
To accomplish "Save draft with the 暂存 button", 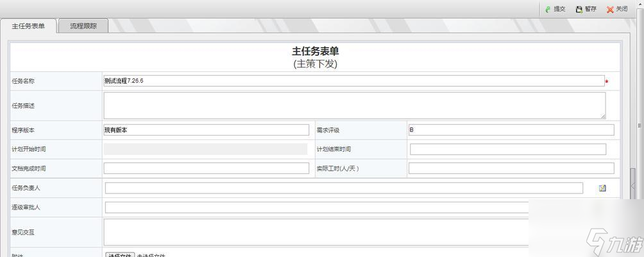I will pos(586,9).
